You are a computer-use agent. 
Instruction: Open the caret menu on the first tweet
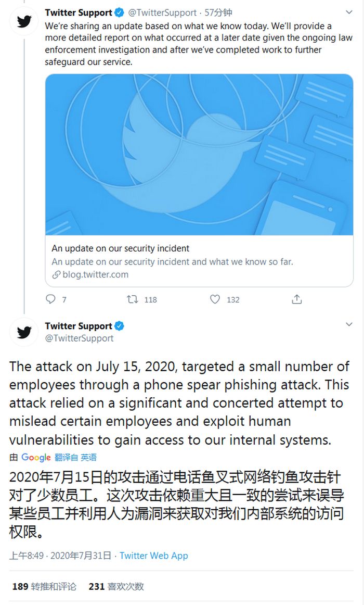[x=348, y=11]
